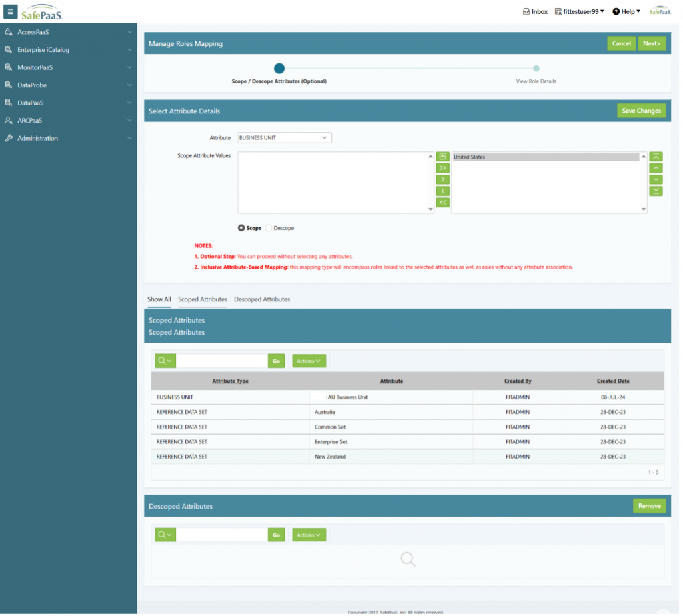Click the Move All right double-arrow button
This screenshot has height=616, width=683.
tap(442, 168)
